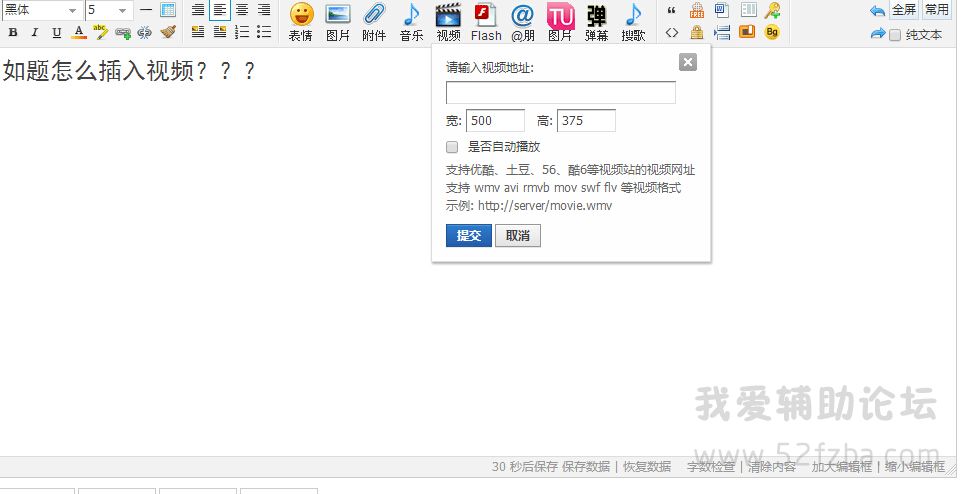Insert a numbered list
Viewport: 964px width, 494px height.
point(242,32)
